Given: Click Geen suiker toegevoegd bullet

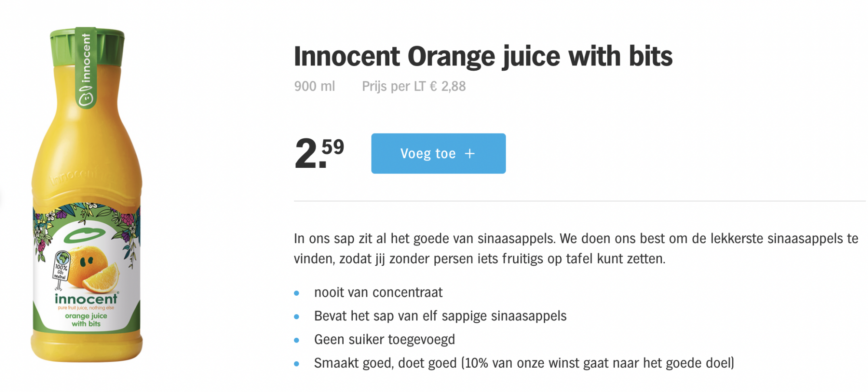Looking at the screenshot, I should tap(384, 340).
